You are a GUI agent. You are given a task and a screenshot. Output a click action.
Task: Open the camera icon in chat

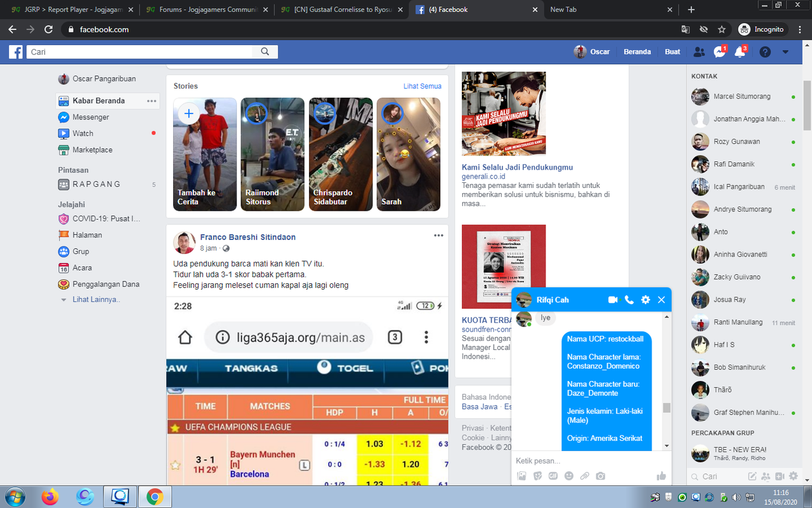[x=600, y=476]
